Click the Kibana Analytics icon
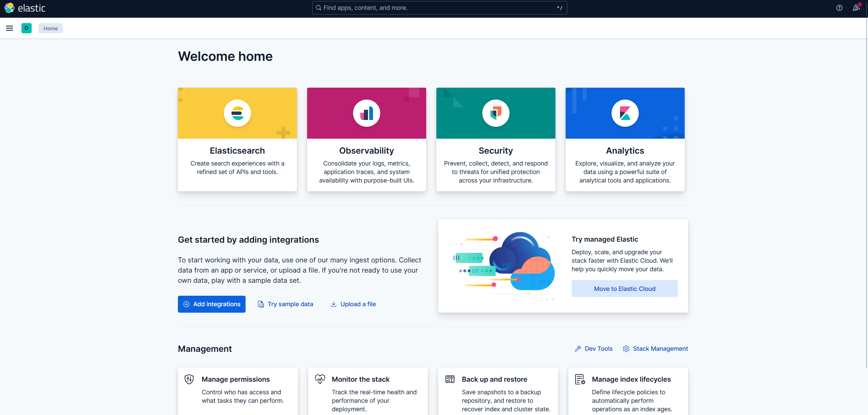This screenshot has width=868, height=415. (625, 113)
